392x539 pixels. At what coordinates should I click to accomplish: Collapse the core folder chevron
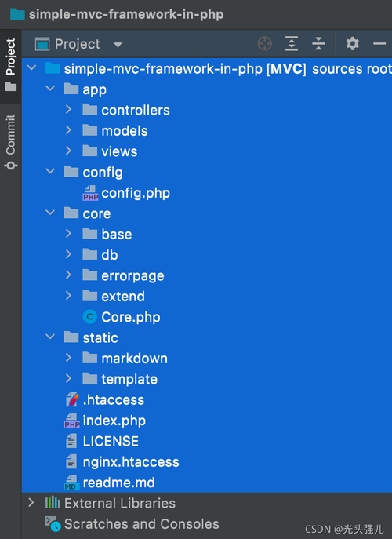[50, 213]
